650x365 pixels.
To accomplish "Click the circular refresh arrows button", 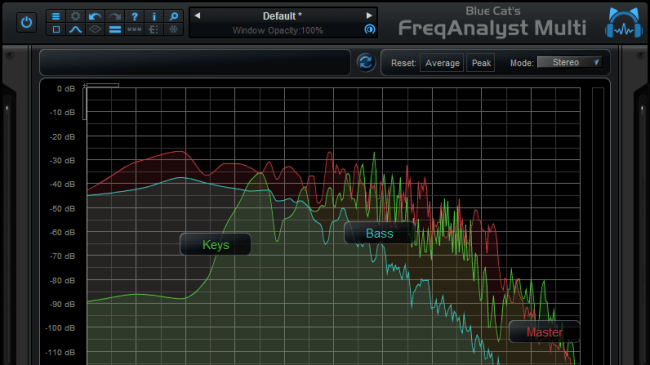I will (x=366, y=63).
